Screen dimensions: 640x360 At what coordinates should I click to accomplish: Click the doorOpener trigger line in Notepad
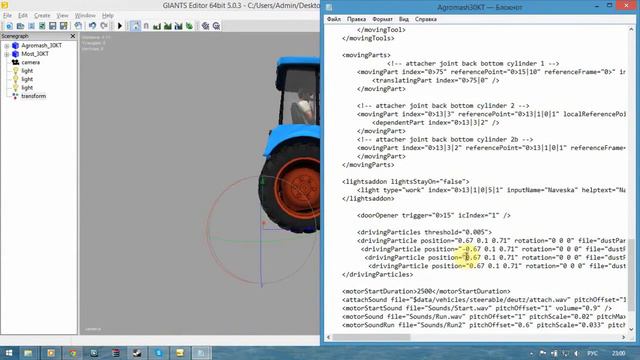(434, 216)
